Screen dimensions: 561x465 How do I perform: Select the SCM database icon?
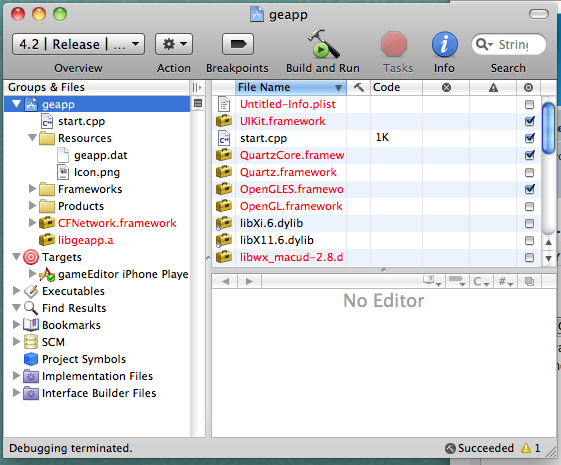(31, 342)
